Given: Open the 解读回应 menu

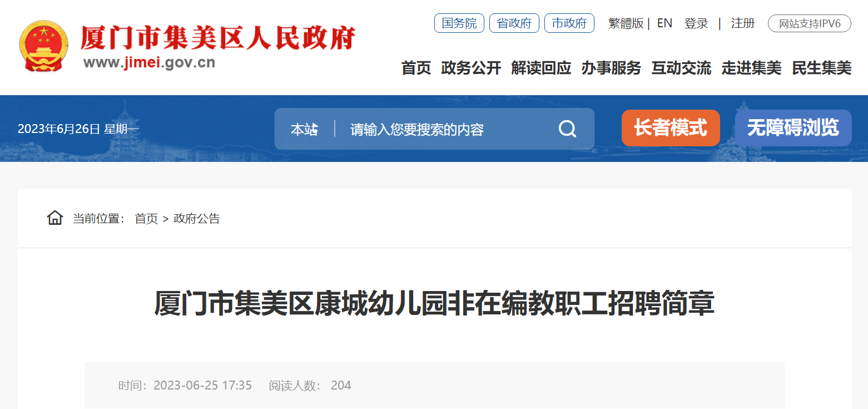Looking at the screenshot, I should (x=541, y=68).
